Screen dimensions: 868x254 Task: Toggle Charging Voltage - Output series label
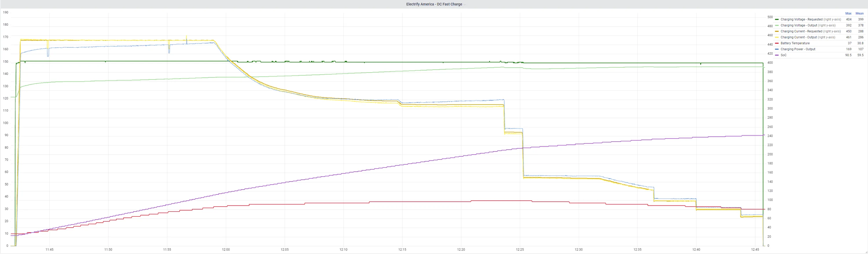(x=799, y=25)
